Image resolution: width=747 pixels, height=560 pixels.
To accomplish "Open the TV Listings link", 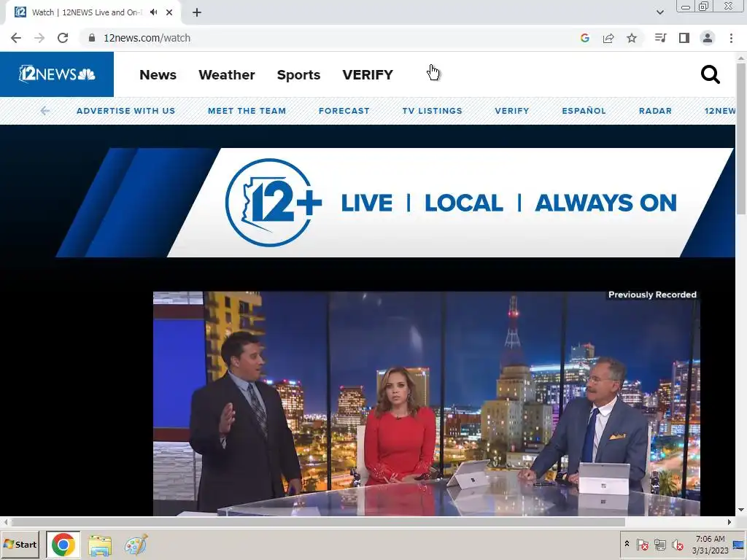I will point(432,111).
